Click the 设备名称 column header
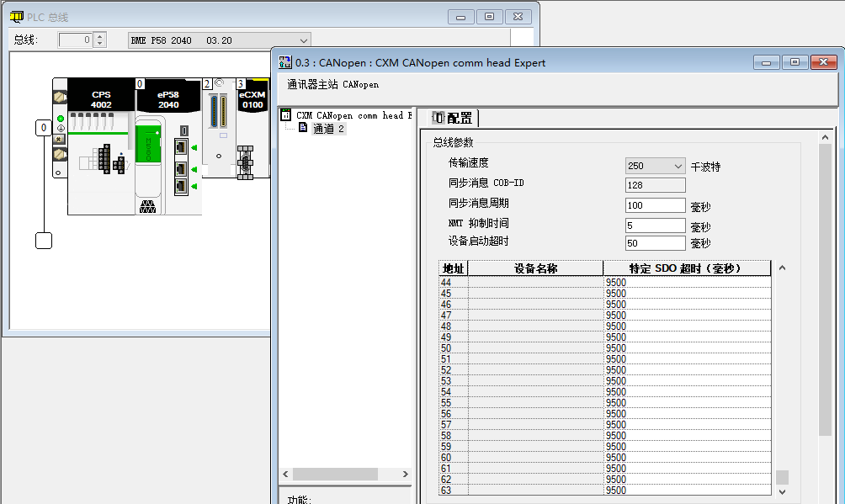845x504 pixels. pyautogui.click(x=535, y=268)
